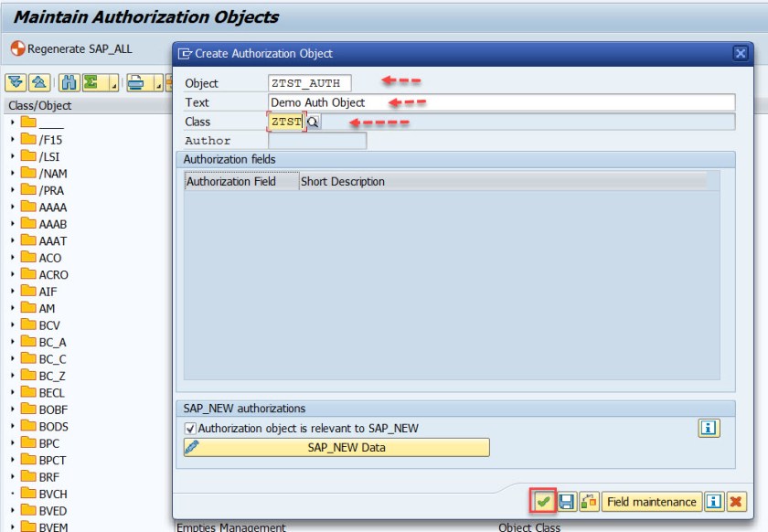Open the dropdown arrow beside sigma icon

(114, 82)
